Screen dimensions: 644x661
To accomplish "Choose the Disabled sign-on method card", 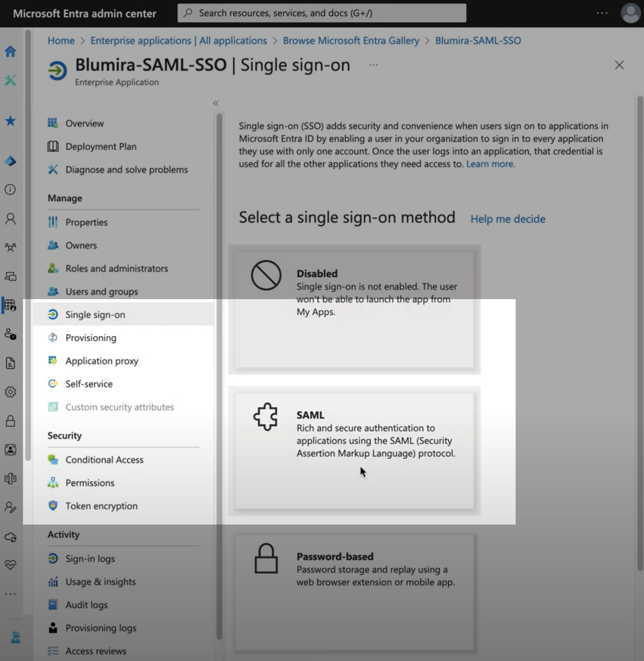I will click(354, 310).
